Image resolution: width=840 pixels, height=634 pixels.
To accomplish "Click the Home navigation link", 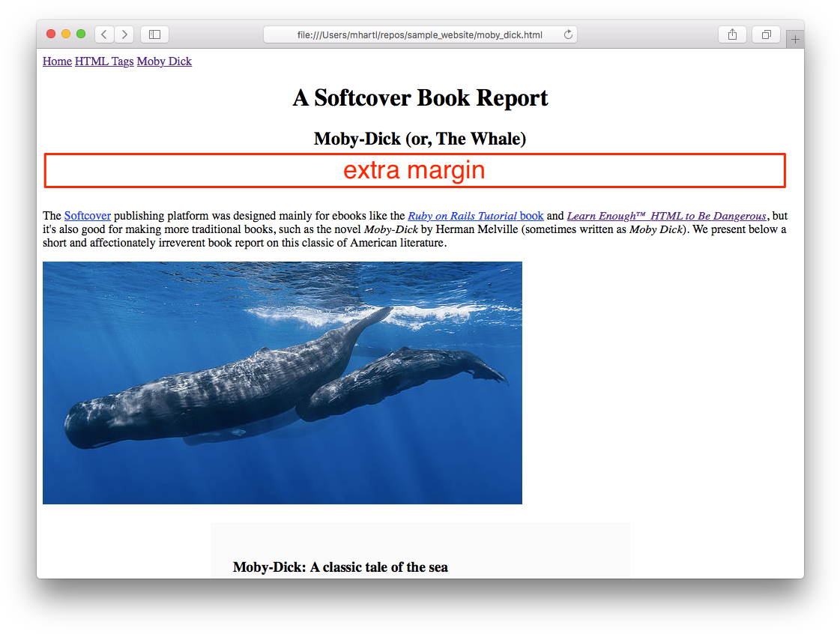I will coord(57,61).
